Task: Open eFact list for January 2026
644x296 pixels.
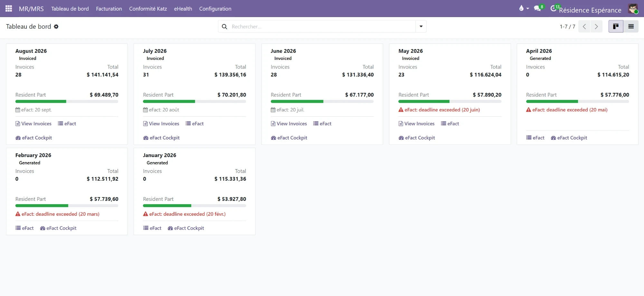Action: click(x=152, y=228)
